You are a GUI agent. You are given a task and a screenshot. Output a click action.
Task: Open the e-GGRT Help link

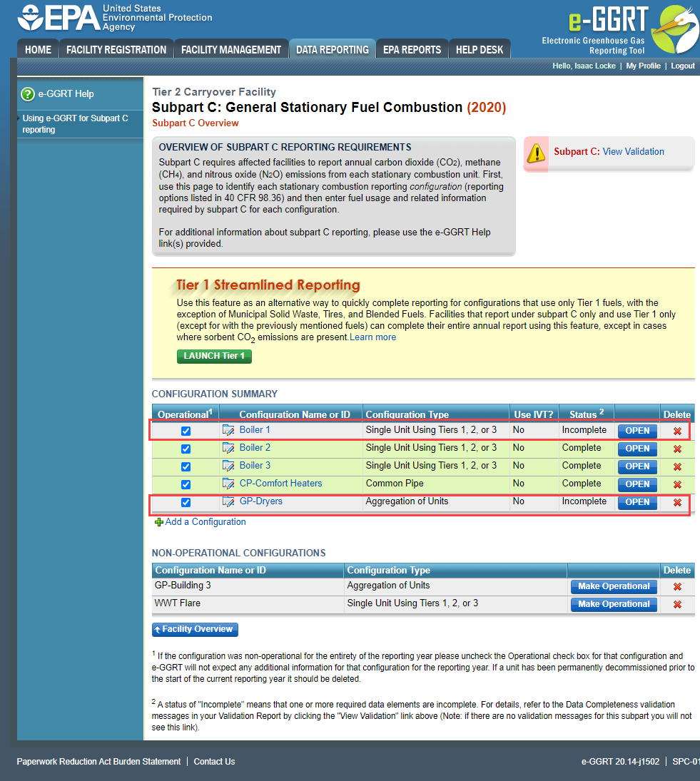click(x=66, y=93)
